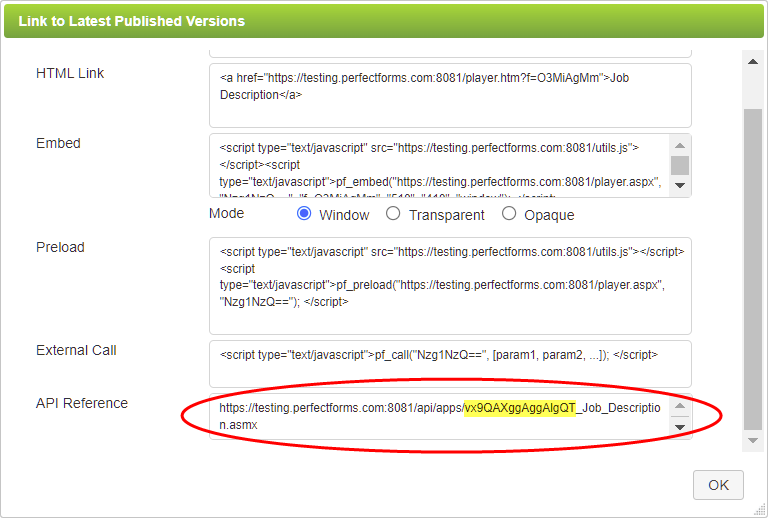Click the API Reference scroll-up arrow
Image resolution: width=768 pixels, height=518 pixels.
[679, 406]
